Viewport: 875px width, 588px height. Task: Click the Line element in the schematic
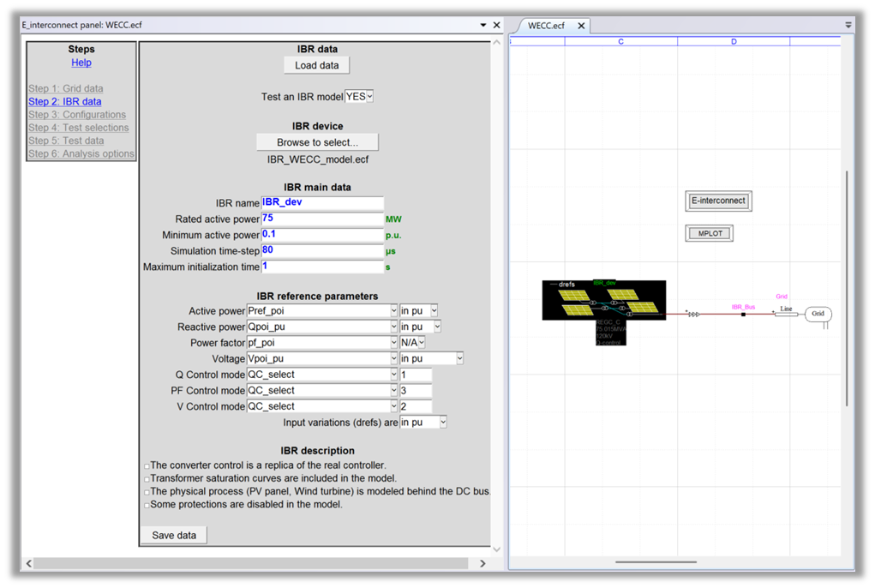click(x=786, y=314)
